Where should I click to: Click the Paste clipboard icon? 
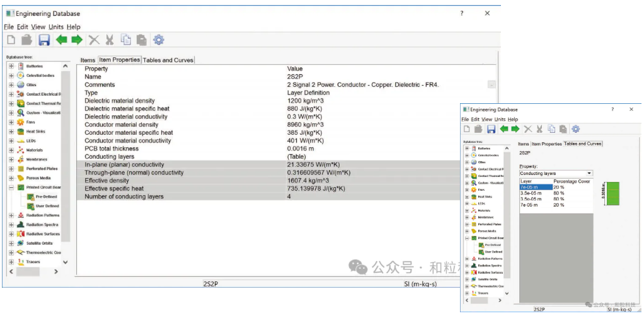coord(142,40)
